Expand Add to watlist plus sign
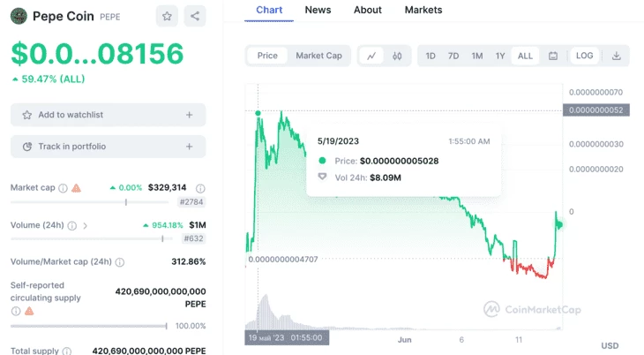The height and width of the screenshot is (355, 644). pyautogui.click(x=189, y=115)
